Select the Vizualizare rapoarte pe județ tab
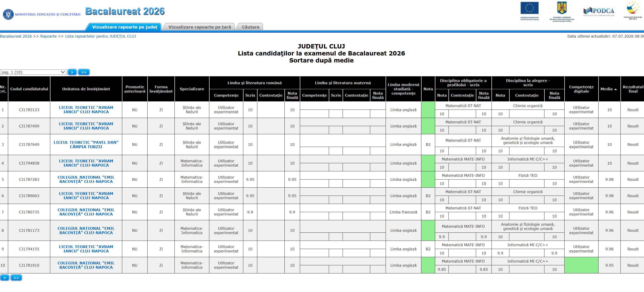This screenshot has width=644, height=292. [124, 27]
